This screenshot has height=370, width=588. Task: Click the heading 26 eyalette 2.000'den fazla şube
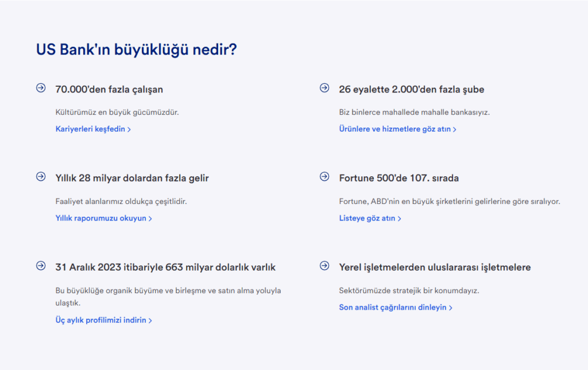pyautogui.click(x=411, y=90)
